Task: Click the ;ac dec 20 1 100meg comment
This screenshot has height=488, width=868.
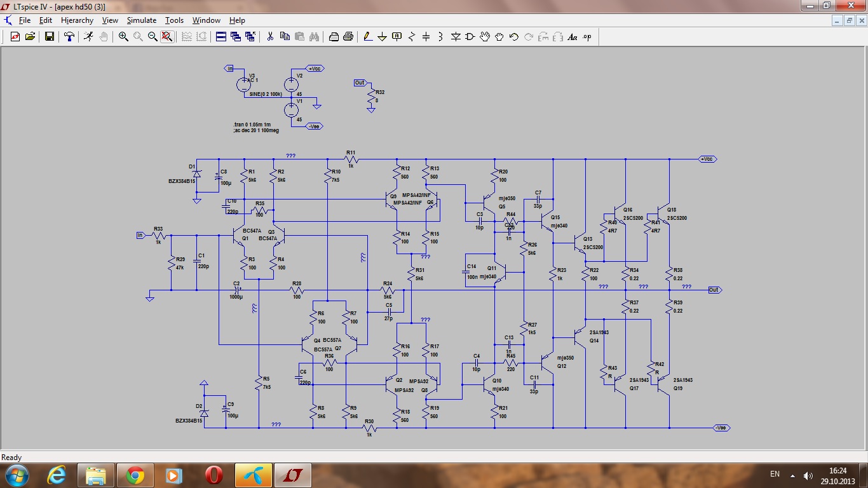Action: point(255,130)
